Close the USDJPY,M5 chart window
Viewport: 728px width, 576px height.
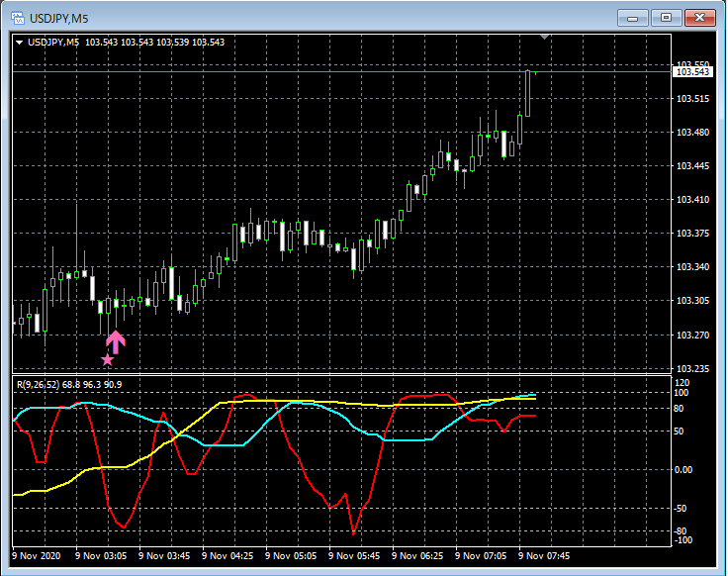click(x=700, y=18)
